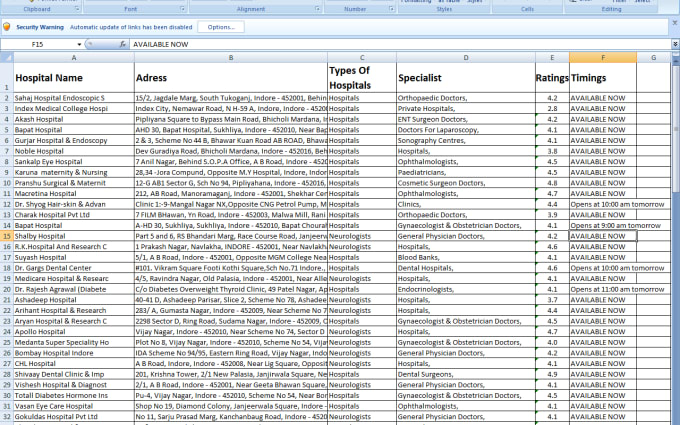680x425 pixels.
Task: Open the Number group dialog launcher
Action: 392,9
